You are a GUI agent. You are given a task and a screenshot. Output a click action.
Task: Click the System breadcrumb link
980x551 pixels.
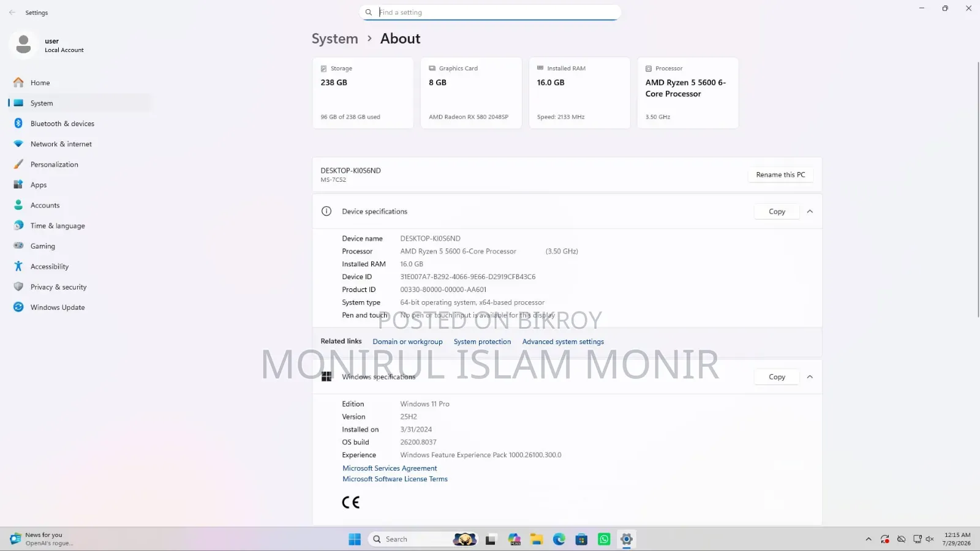334,39
